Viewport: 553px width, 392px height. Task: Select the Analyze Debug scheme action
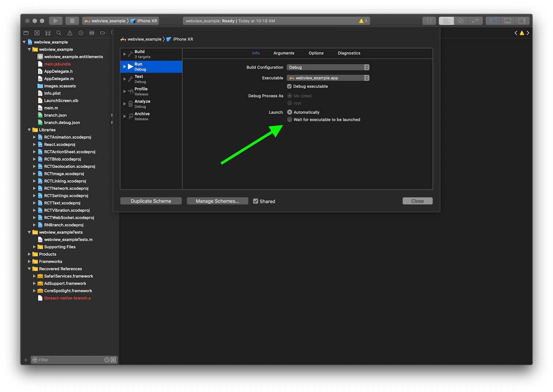(x=151, y=104)
